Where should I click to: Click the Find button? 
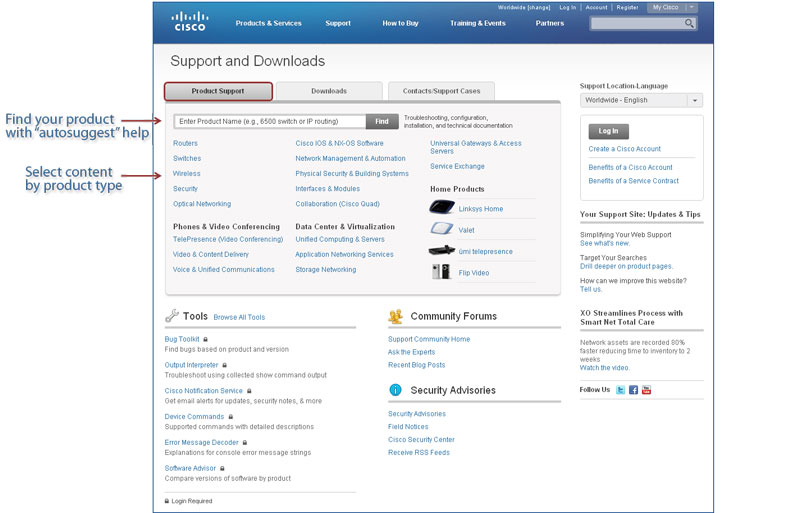point(382,121)
